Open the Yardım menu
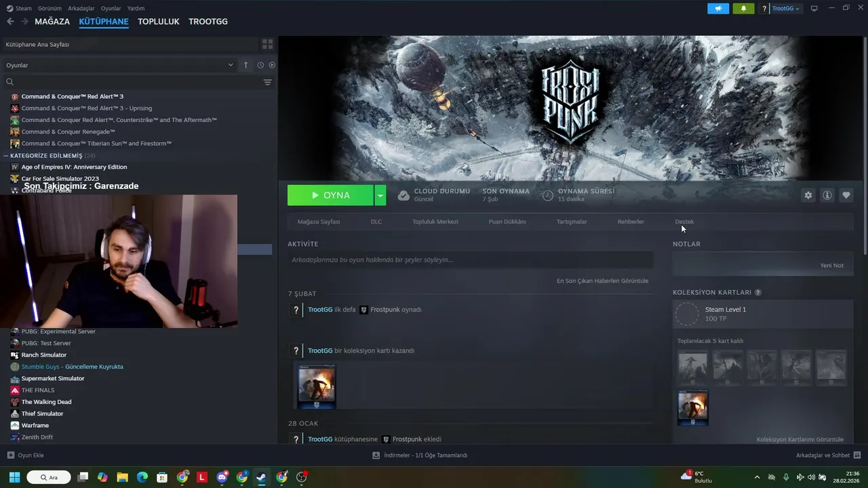 (136, 8)
